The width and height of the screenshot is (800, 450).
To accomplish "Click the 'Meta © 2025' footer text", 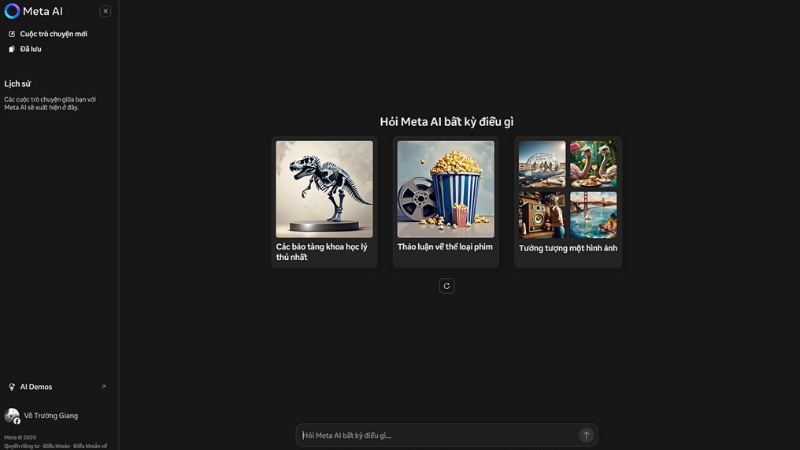I will point(20,437).
